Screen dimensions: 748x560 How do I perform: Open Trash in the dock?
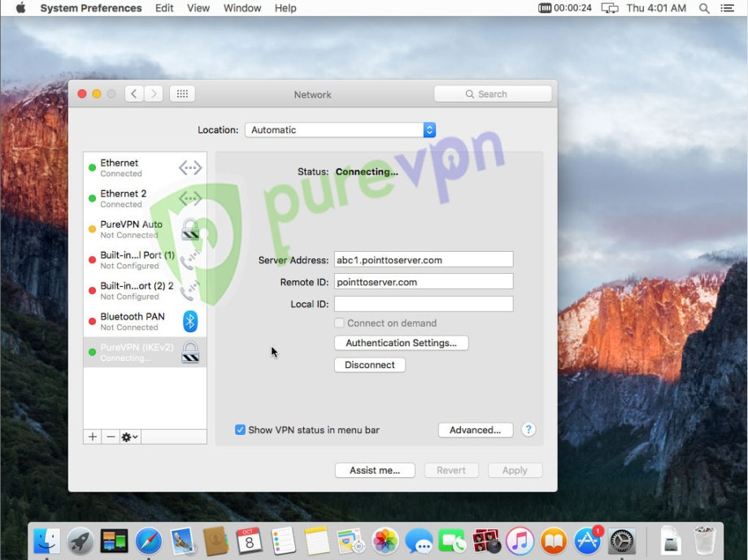click(x=704, y=541)
